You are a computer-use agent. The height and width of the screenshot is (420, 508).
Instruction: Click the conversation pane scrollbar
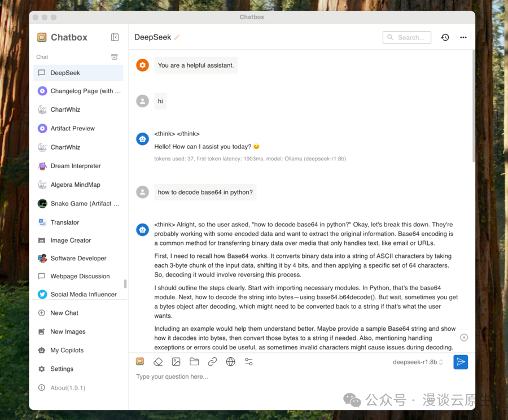pyautogui.click(x=474, y=106)
